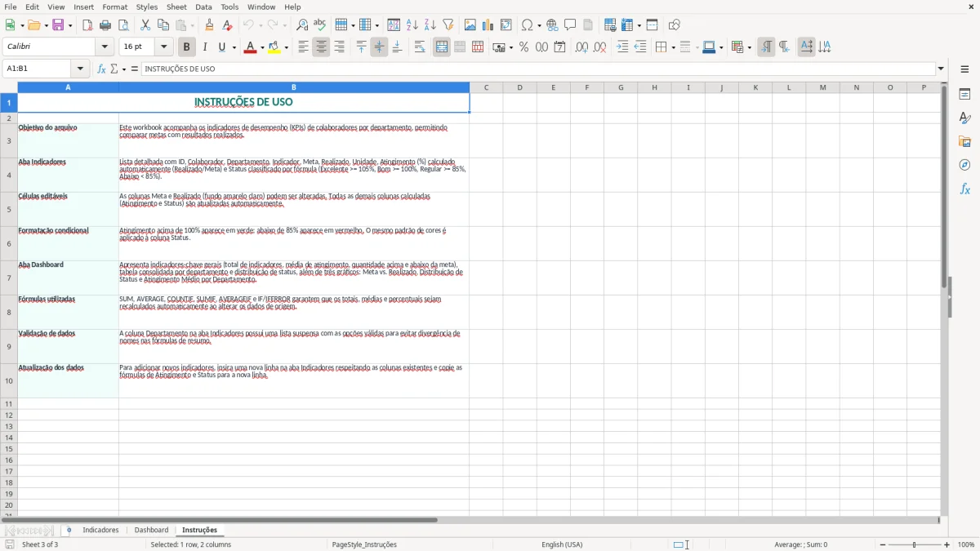
Task: Click Function Wizard button
Action: pos(101,69)
